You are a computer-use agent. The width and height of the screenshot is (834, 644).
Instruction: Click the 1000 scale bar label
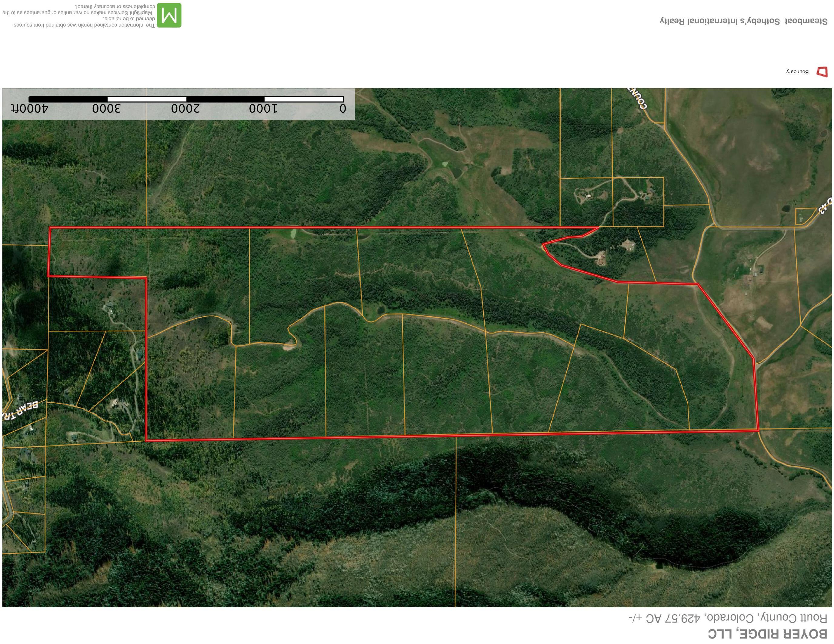(263, 108)
